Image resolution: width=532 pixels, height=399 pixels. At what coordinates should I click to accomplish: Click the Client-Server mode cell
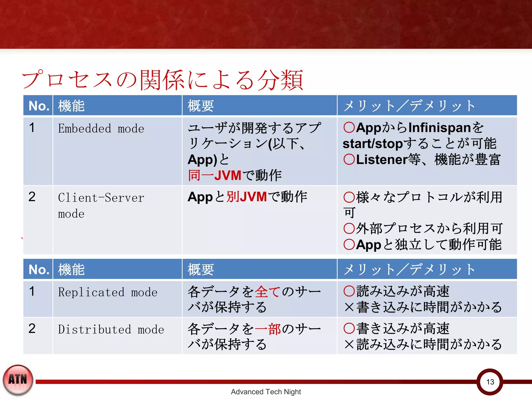[x=117, y=220]
